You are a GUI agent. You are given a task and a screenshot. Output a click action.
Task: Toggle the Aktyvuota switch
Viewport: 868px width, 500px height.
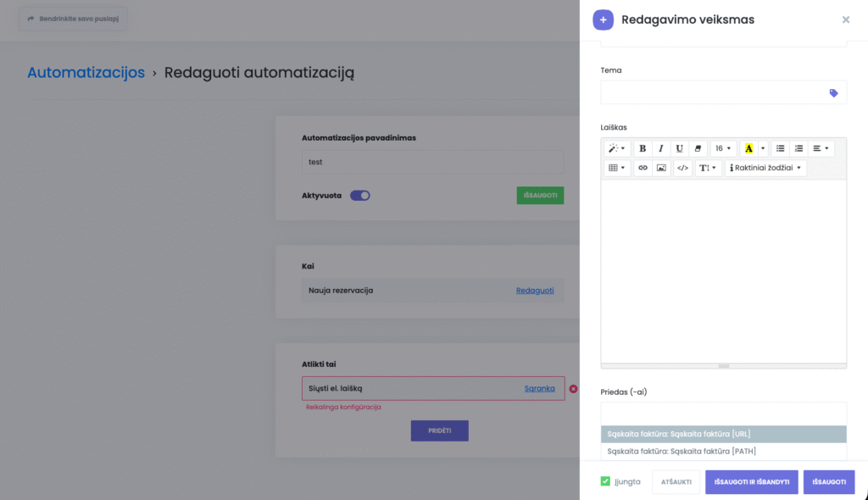click(x=360, y=196)
